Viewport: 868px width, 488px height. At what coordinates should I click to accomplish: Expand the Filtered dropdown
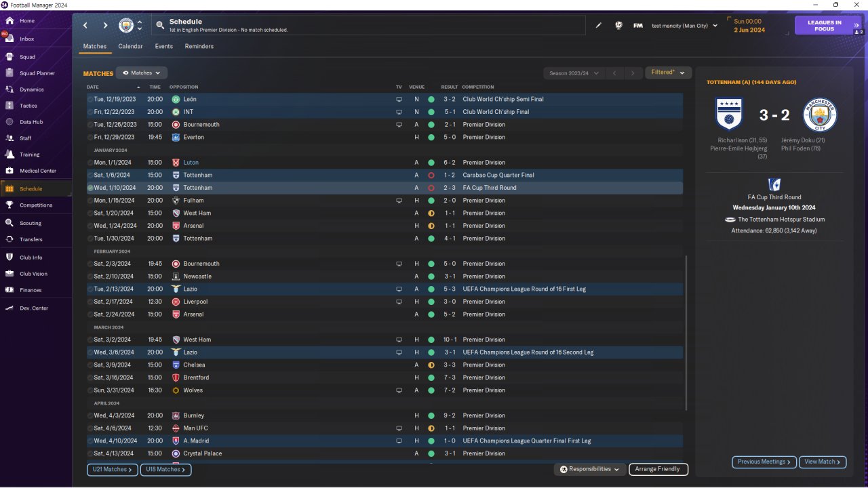pos(669,73)
